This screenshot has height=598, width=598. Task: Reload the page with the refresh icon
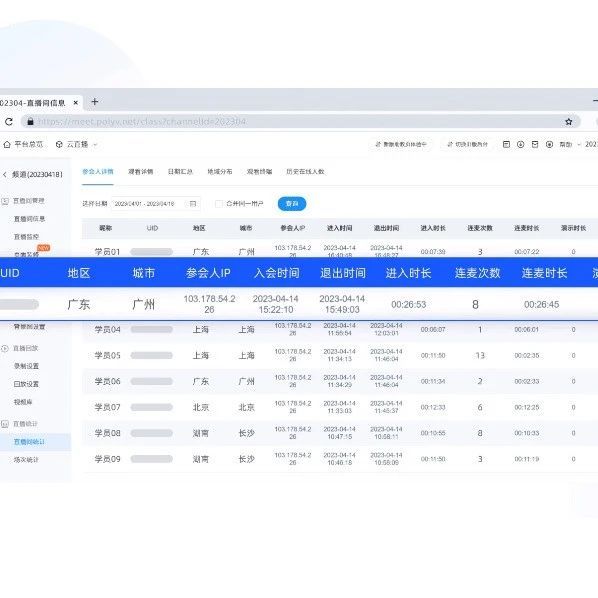(x=9, y=122)
